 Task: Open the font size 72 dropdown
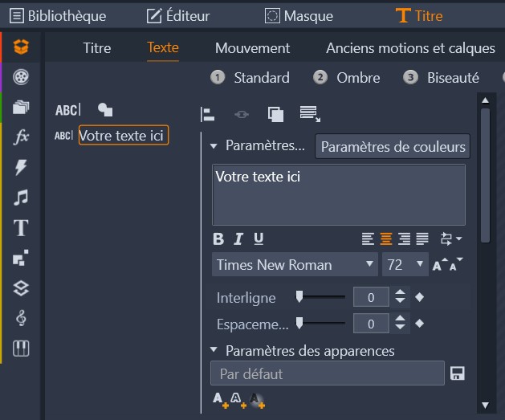(405, 264)
